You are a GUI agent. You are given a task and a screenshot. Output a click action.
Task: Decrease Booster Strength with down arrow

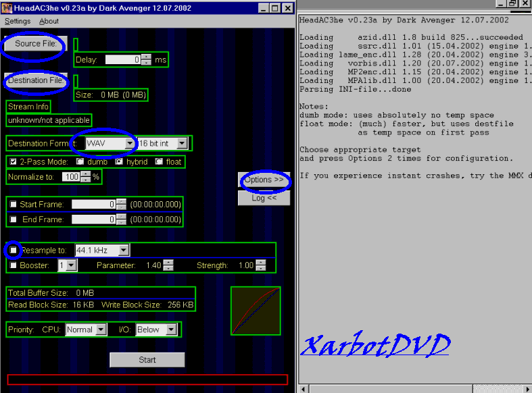click(x=260, y=268)
